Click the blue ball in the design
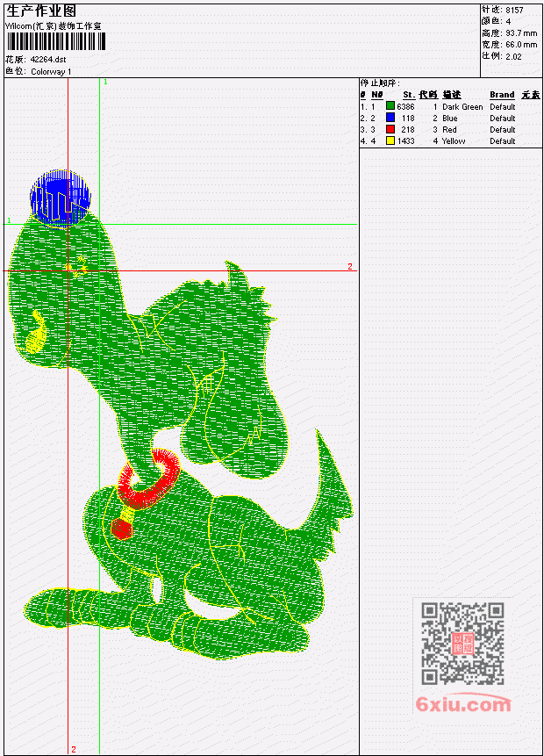Image resolution: width=544 pixels, height=756 pixels. 61,198
